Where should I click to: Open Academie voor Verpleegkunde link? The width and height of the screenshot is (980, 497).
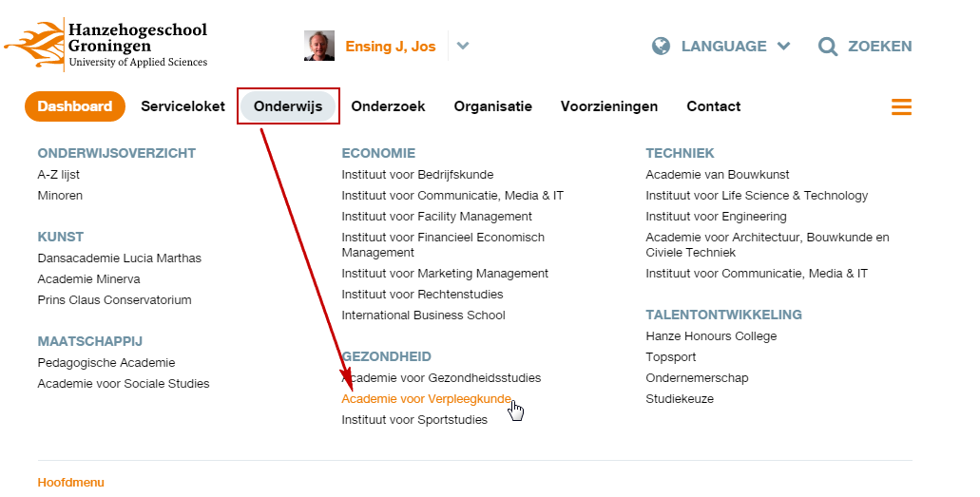coord(426,399)
